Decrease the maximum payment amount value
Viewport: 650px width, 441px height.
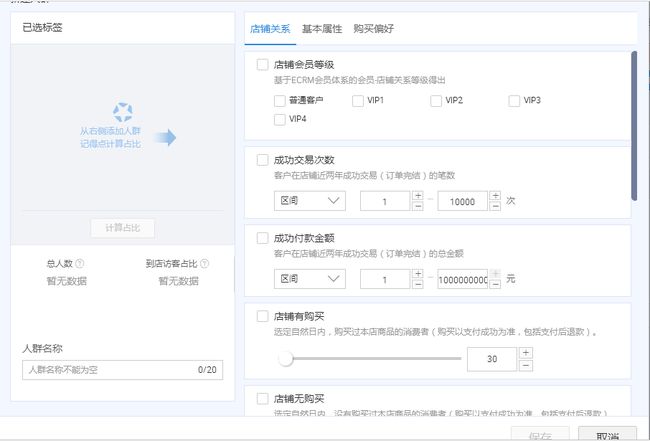pos(495,284)
